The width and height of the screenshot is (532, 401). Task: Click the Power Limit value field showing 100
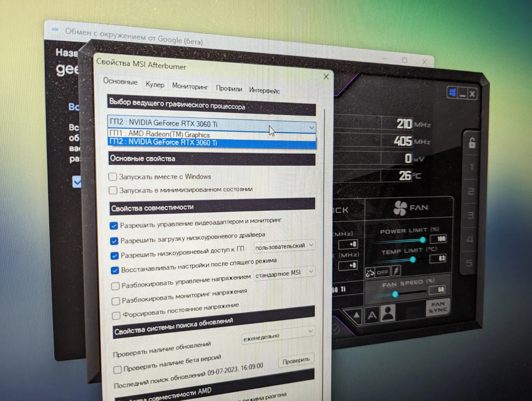tap(438, 238)
